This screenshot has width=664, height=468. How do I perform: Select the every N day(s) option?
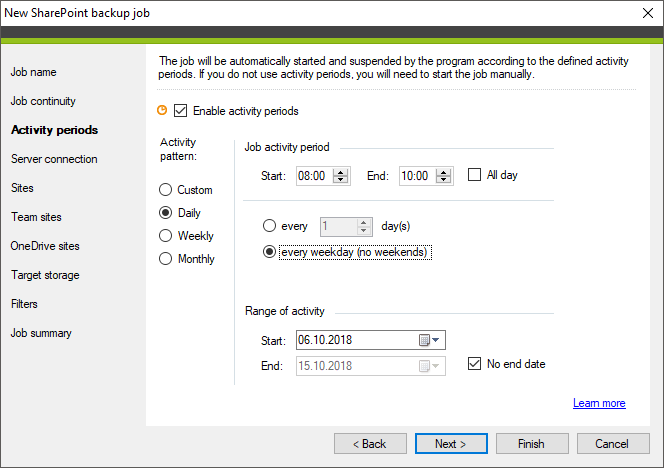coord(269,226)
